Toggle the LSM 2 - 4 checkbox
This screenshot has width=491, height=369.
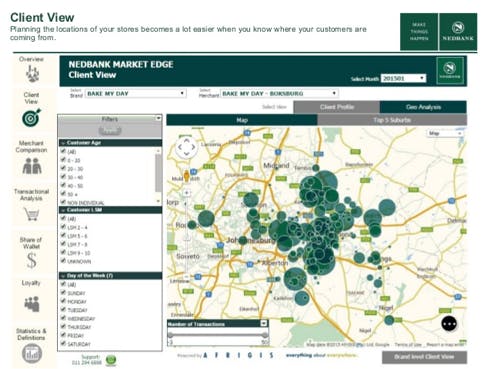(63, 227)
